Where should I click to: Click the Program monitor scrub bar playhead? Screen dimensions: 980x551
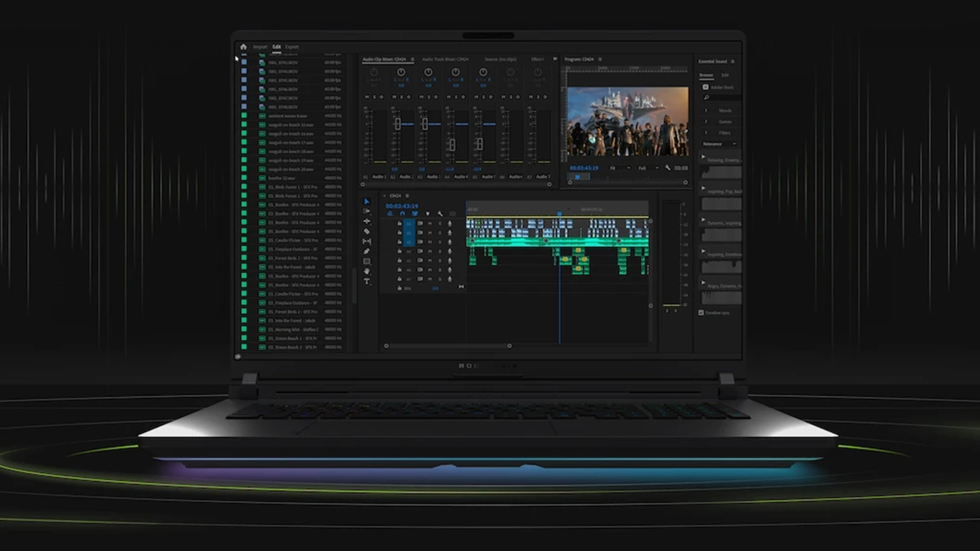(578, 177)
